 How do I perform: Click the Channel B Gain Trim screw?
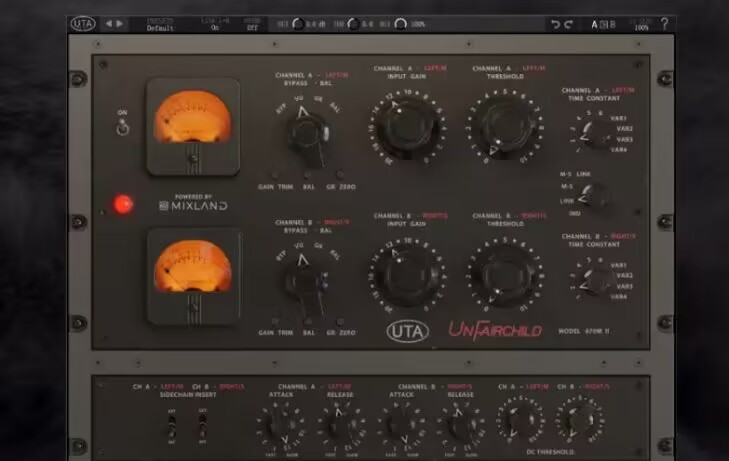click(275, 322)
